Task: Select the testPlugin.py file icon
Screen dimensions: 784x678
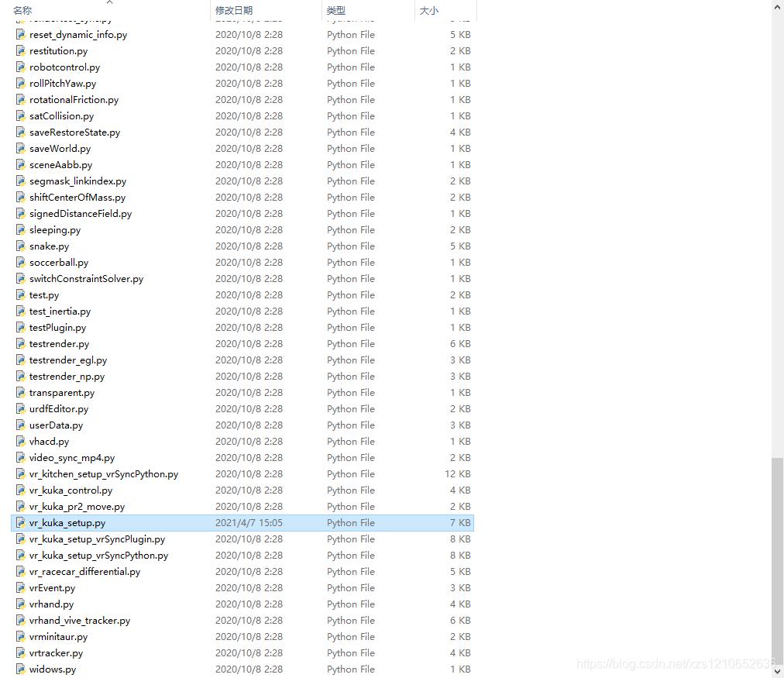Action: tap(20, 327)
